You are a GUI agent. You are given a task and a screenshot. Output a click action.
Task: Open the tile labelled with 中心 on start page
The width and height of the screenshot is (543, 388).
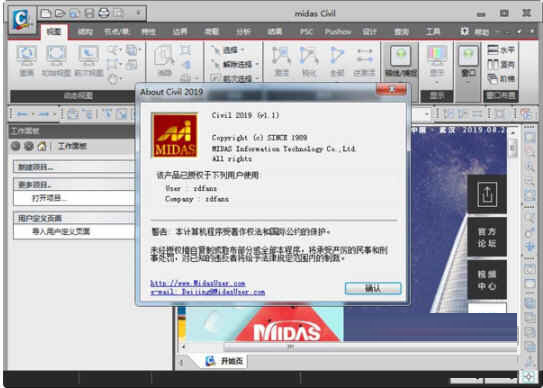487,280
